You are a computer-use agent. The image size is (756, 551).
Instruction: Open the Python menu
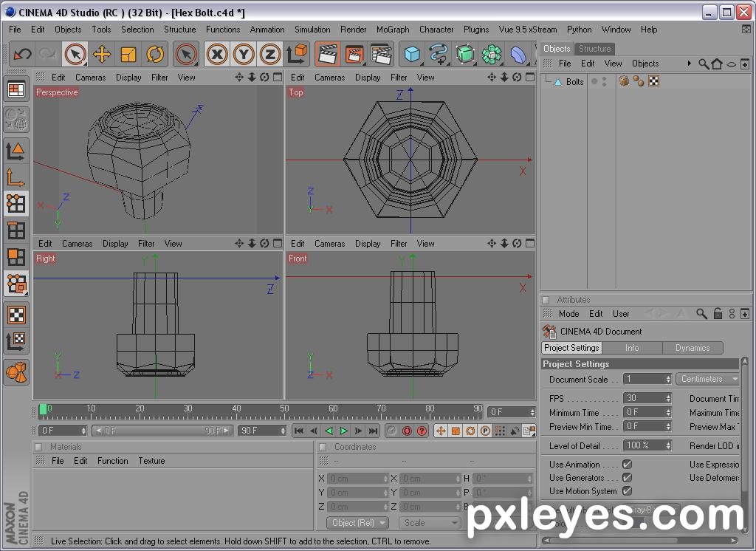click(x=579, y=30)
